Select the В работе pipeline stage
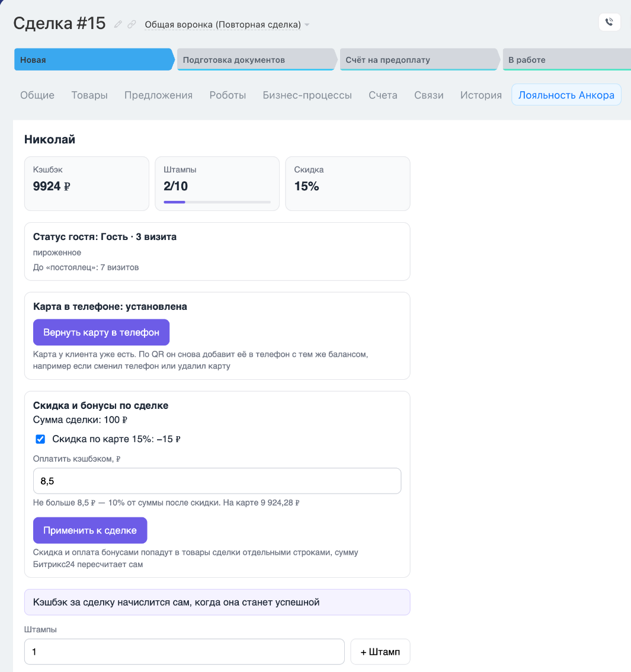The image size is (631, 672). click(567, 60)
